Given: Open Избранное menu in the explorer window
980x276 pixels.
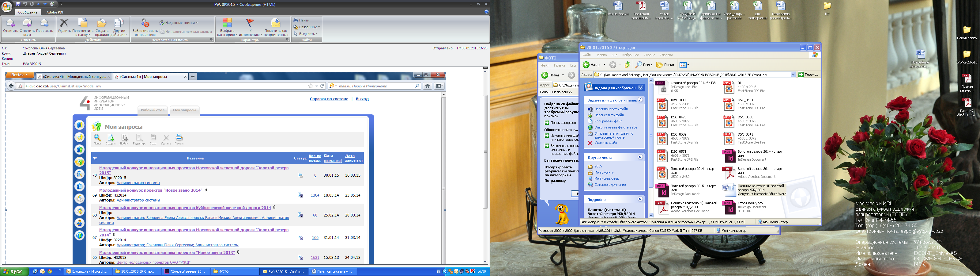Looking at the screenshot, I should (x=630, y=55).
